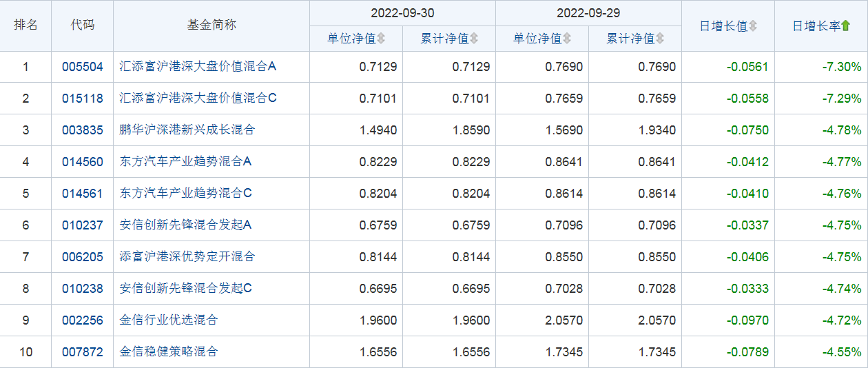Select daily growth value -0.0410
868x368 pixels.
click(747, 194)
